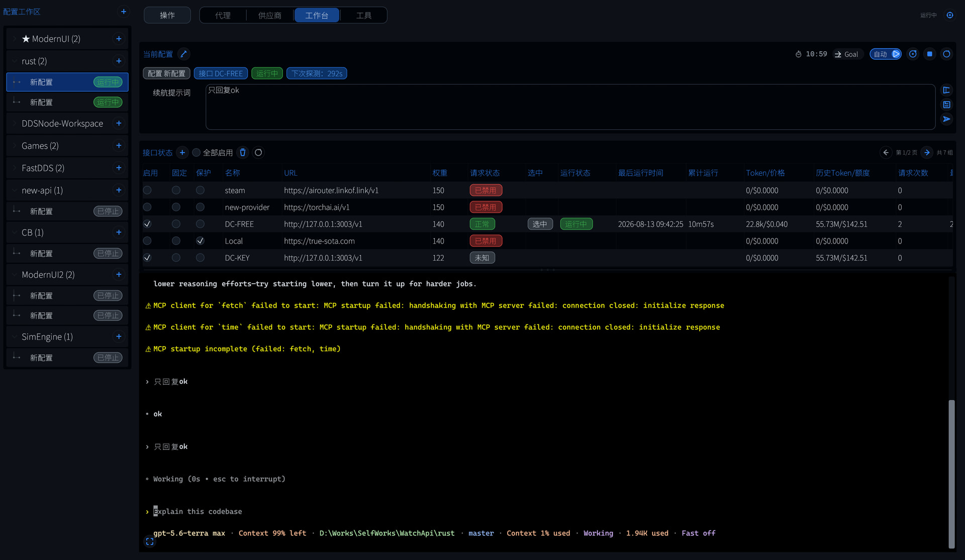Add config under FastDDS (2) group
This screenshot has height=560, width=965.
[x=119, y=168]
